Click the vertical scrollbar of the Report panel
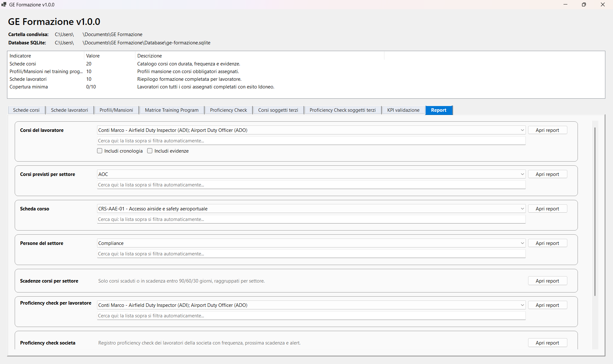The width and height of the screenshot is (613, 364). point(595,211)
